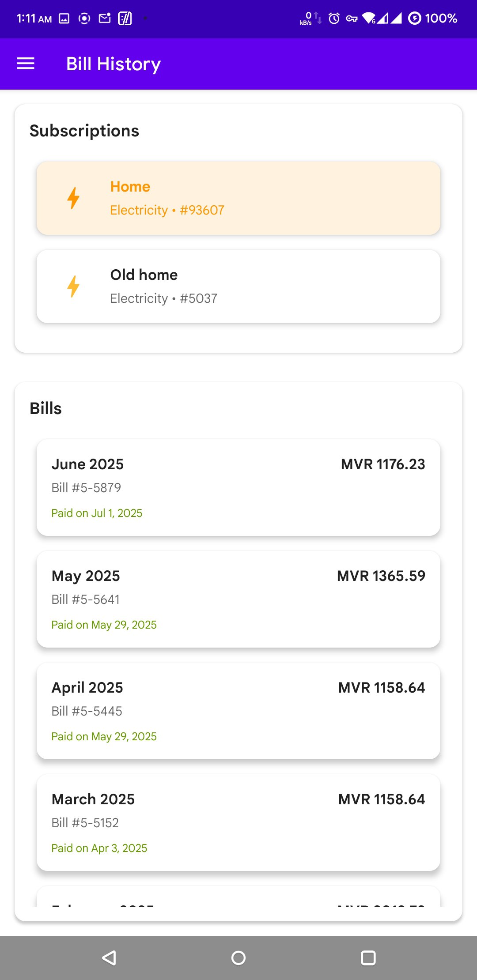This screenshot has height=980, width=477.
Task: Tap the lightning bolt icon for Home
Action: 73,198
